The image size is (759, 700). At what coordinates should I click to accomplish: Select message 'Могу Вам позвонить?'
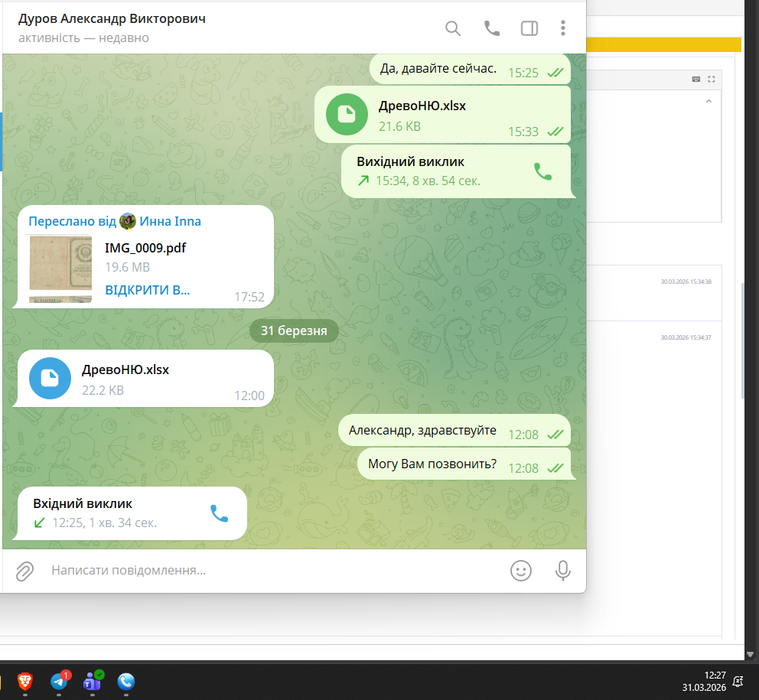[x=464, y=464]
